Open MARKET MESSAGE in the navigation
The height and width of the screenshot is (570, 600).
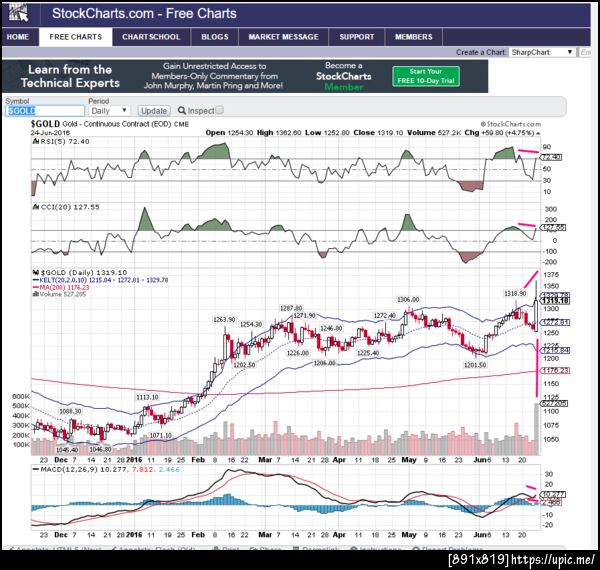[284, 37]
